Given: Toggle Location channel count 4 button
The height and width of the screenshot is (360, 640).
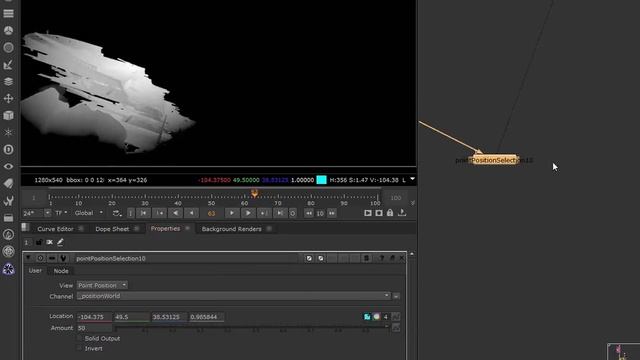Looking at the screenshot, I should point(385,317).
